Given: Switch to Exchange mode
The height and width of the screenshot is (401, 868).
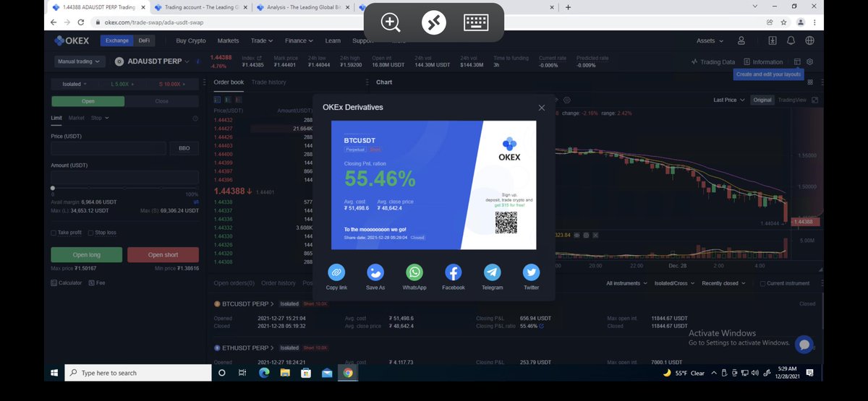Looking at the screenshot, I should click(116, 40).
